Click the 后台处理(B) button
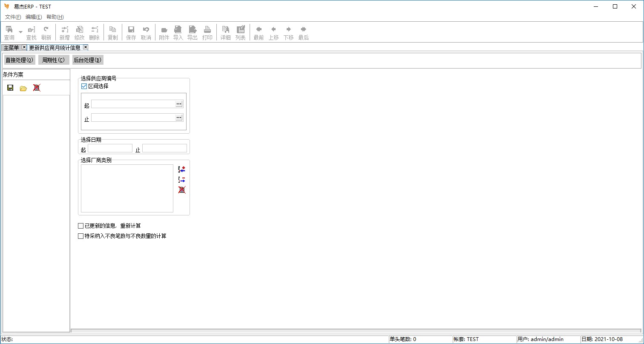Image resolution: width=644 pixels, height=344 pixels. tap(87, 60)
